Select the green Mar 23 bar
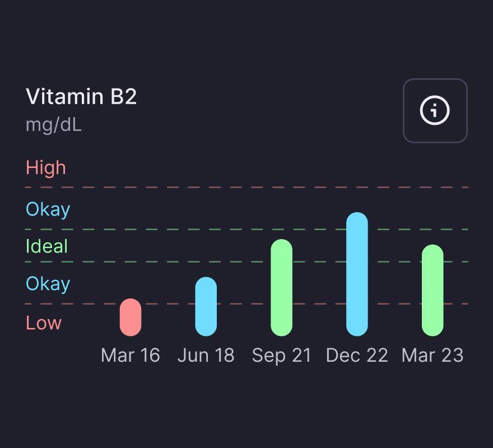This screenshot has width=493, height=448. [432, 290]
